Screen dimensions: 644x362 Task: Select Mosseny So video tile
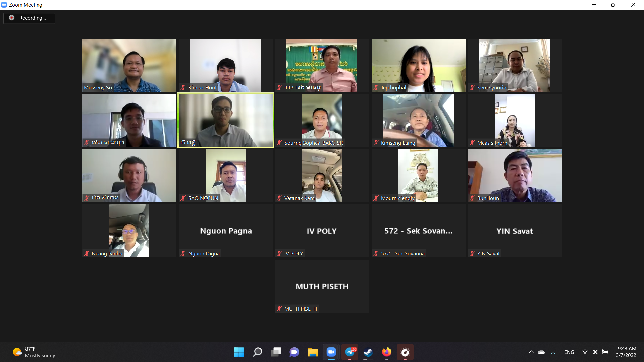(129, 65)
